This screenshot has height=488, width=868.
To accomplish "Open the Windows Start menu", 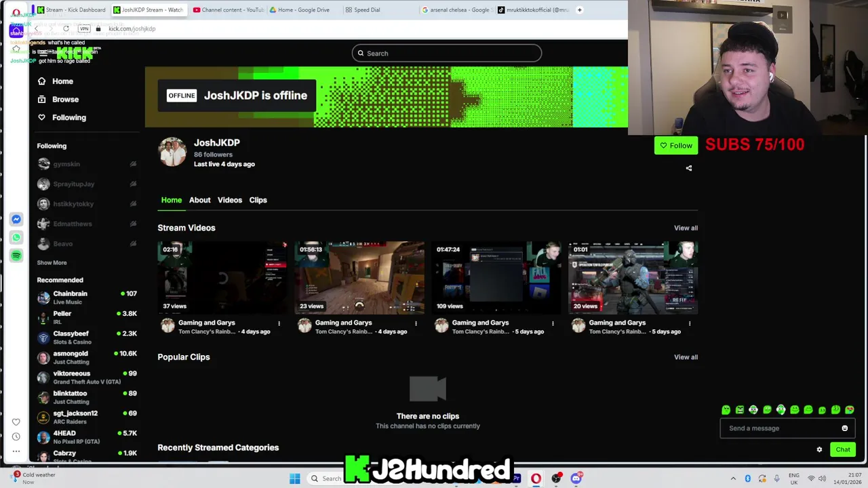I will point(294,479).
